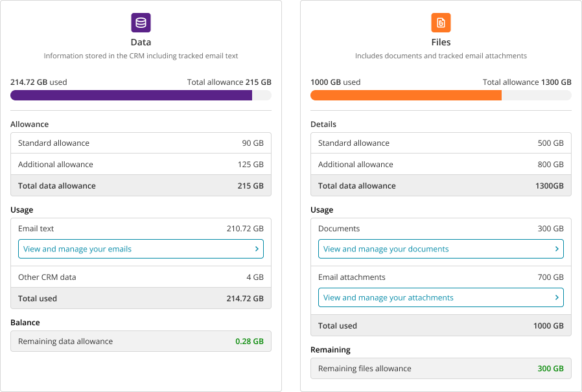Click chevron arrow on documents button

pos(557,249)
